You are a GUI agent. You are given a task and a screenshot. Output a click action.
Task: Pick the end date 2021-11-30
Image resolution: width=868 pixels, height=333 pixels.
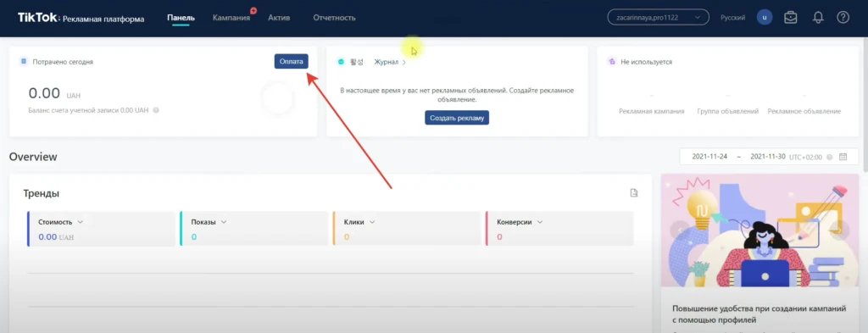[x=768, y=157]
